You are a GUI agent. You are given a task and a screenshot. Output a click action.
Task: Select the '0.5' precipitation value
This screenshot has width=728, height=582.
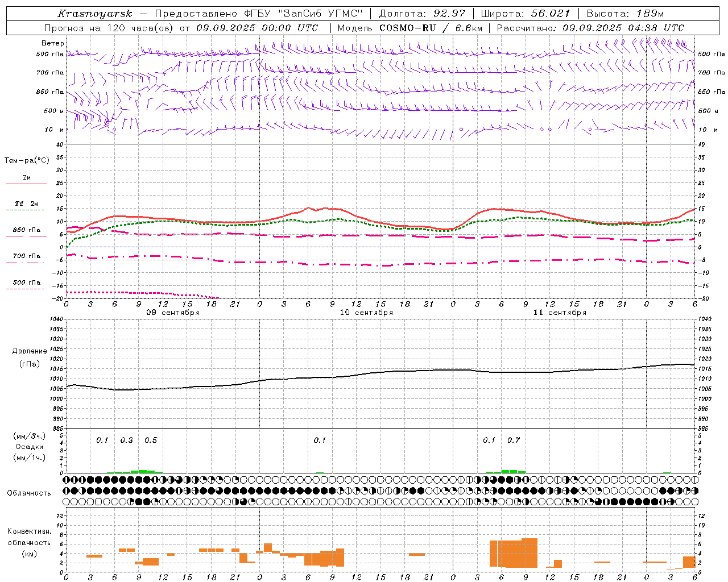pos(151,440)
